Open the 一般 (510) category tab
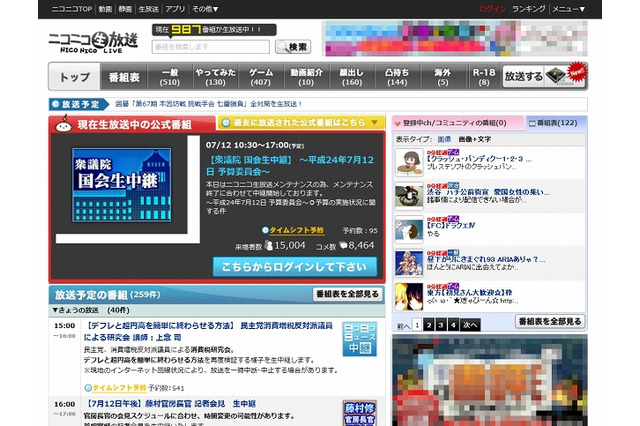The height and width of the screenshot is (426, 640). click(170, 77)
